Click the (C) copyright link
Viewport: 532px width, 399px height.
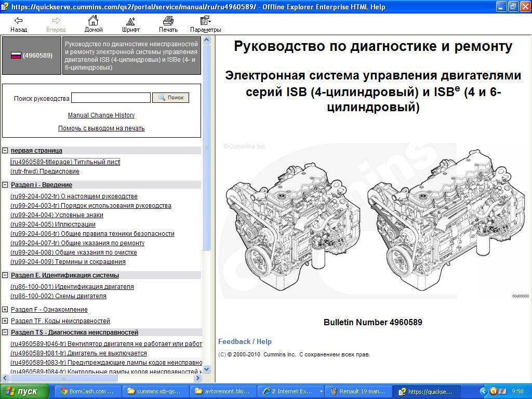pyautogui.click(x=222, y=354)
